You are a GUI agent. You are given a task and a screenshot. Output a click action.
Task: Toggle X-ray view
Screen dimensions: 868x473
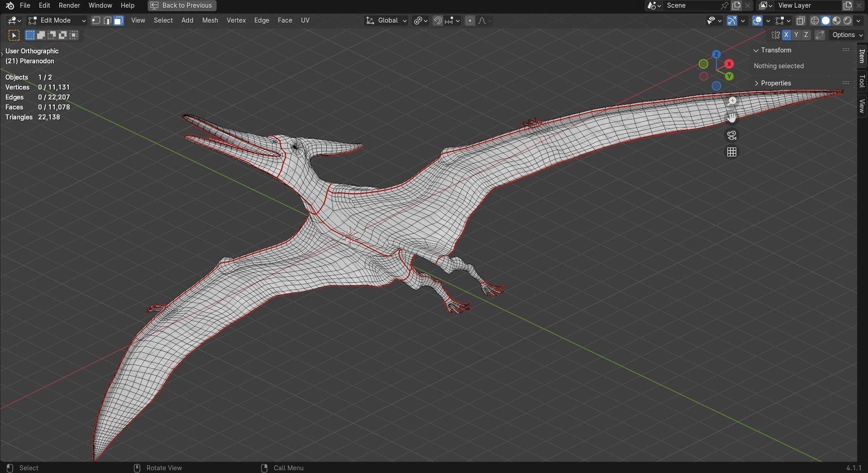tap(801, 20)
